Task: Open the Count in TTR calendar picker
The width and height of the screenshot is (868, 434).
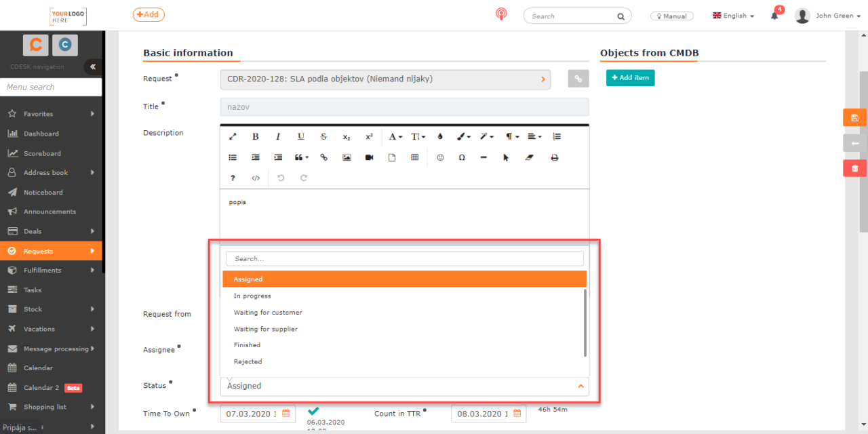Action: pos(517,413)
